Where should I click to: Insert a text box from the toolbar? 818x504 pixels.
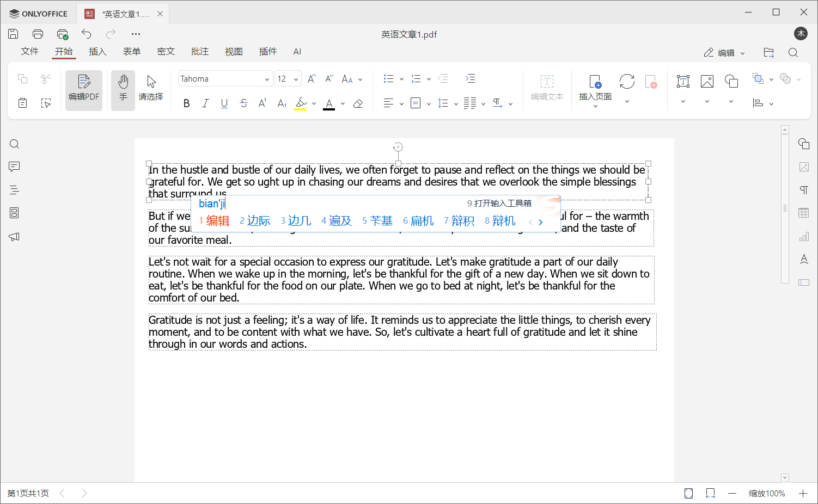point(682,81)
